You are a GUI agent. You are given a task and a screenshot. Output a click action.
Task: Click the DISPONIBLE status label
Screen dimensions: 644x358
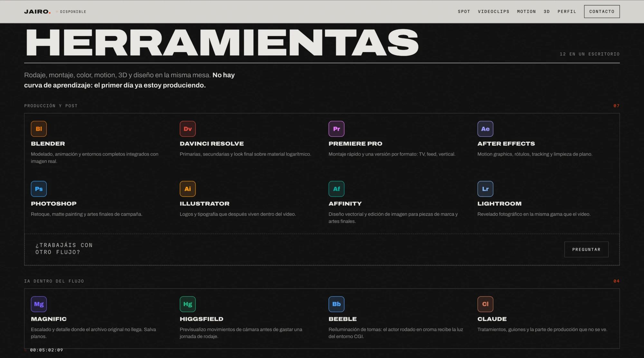click(x=73, y=12)
